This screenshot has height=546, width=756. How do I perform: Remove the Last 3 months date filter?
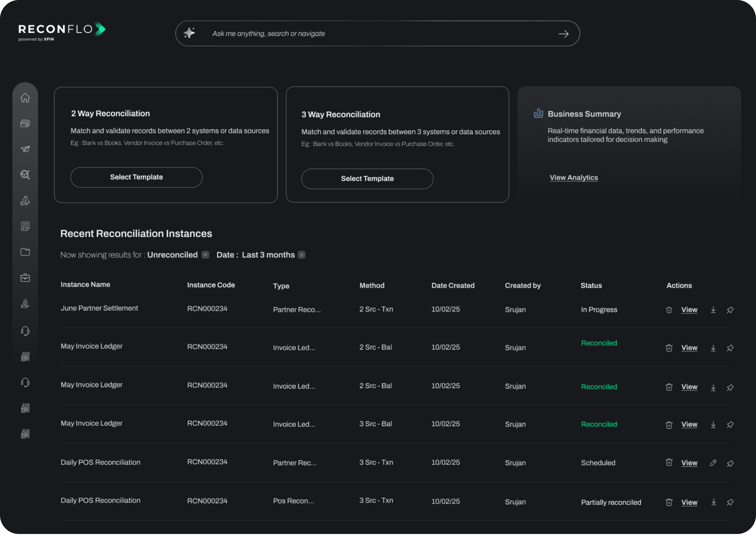coord(302,255)
